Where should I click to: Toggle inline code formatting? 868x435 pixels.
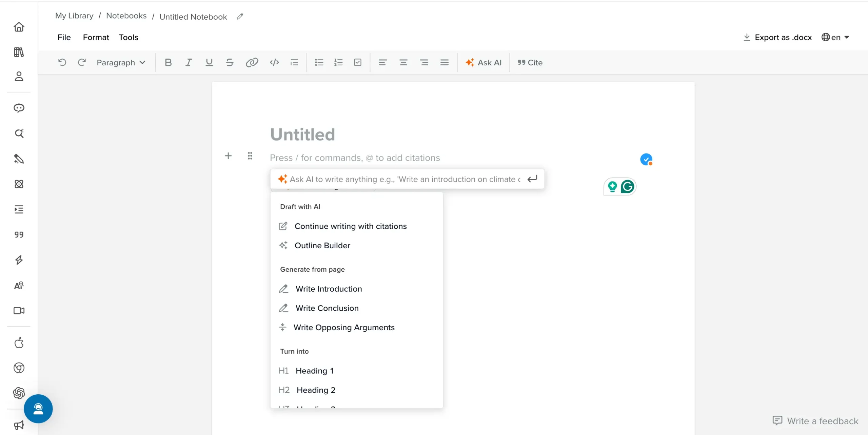point(274,62)
